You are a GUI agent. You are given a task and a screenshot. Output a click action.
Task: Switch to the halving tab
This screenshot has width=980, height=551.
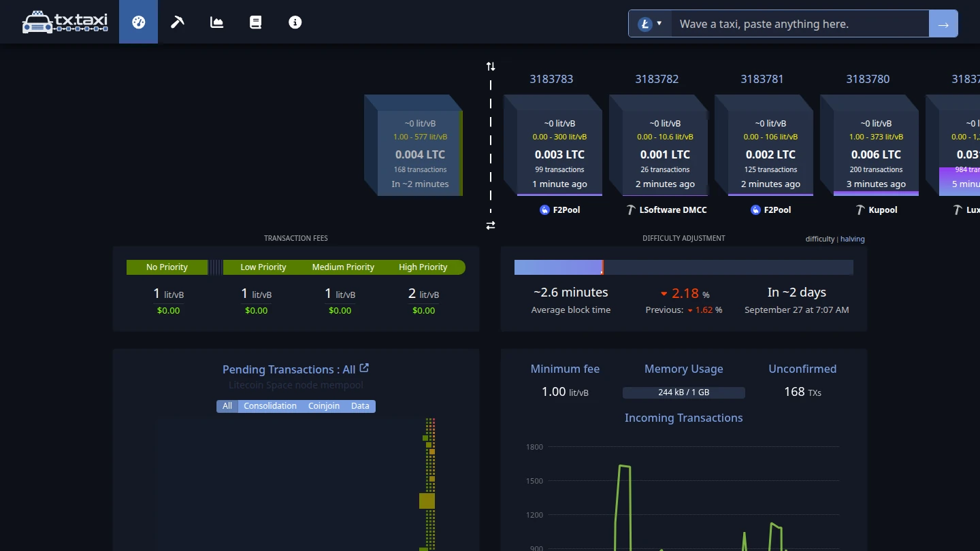(853, 239)
